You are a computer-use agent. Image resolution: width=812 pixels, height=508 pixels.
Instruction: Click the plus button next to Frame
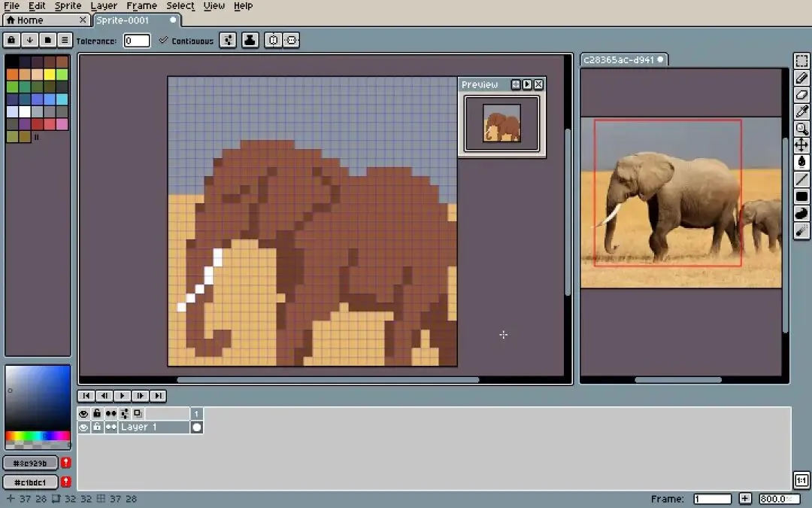744,499
